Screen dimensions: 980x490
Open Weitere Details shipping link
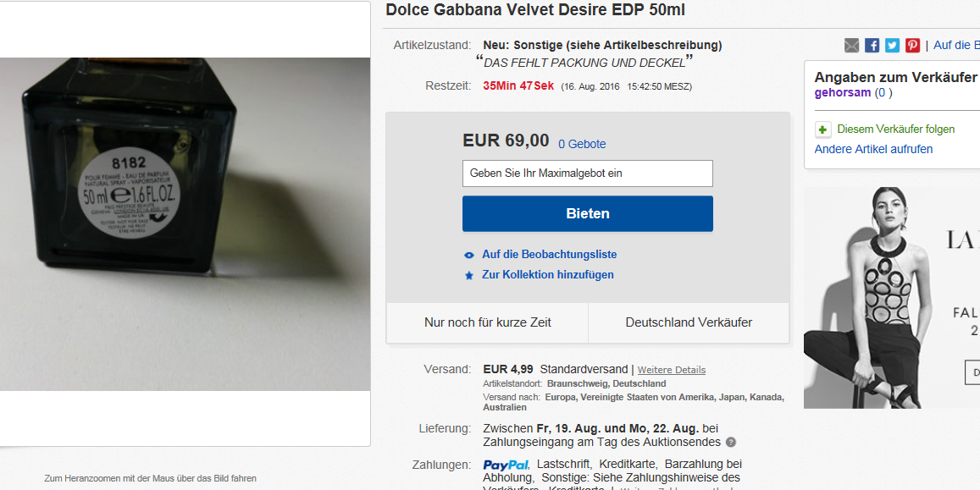pos(671,370)
